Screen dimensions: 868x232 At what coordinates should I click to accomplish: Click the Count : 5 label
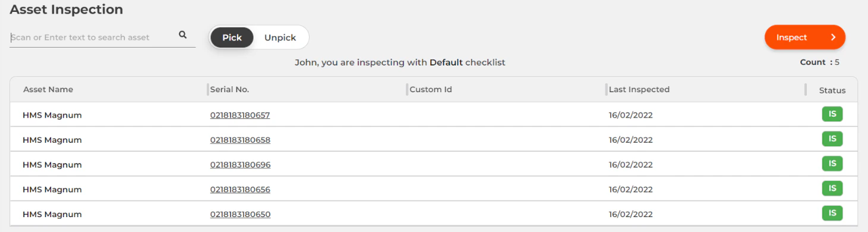click(x=820, y=62)
